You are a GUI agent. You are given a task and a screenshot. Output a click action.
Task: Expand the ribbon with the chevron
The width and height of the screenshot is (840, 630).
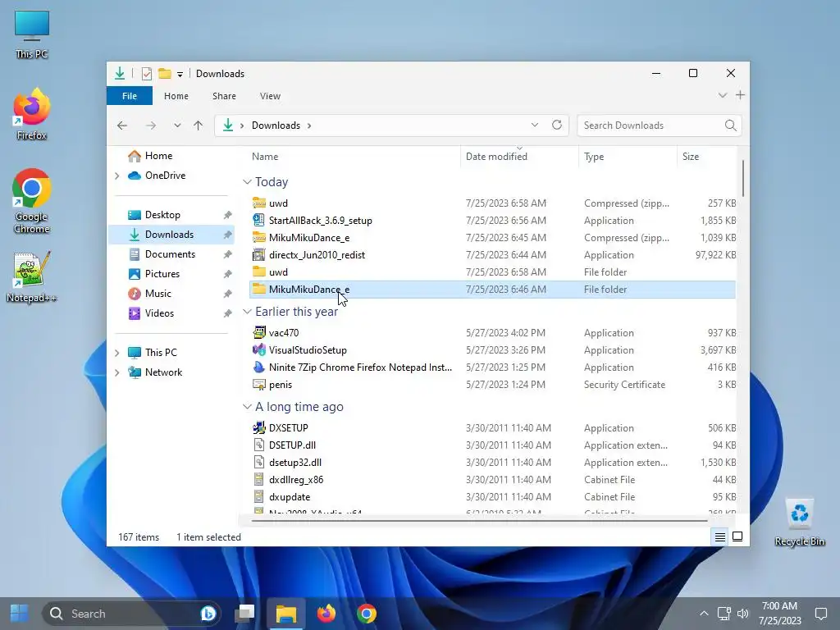(722, 95)
